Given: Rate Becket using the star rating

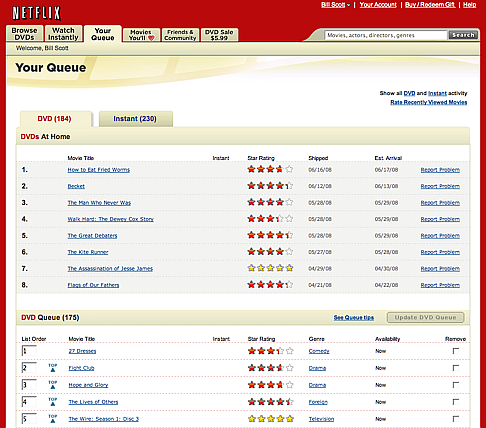Looking at the screenshot, I should pyautogui.click(x=270, y=186).
